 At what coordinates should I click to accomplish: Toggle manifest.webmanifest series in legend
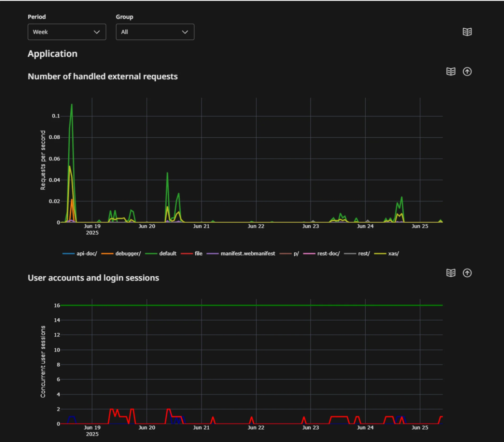[x=241, y=253]
